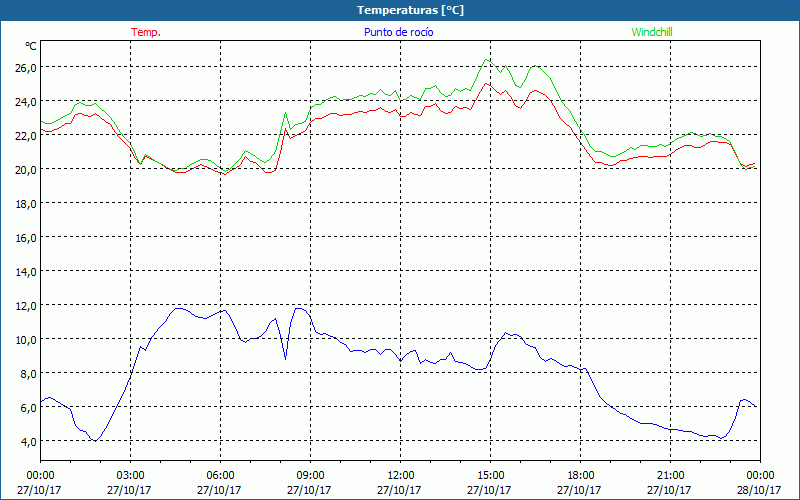Screen dimensions: 800x500
Task: Click the 12:00 time axis label
Action: coord(401,476)
